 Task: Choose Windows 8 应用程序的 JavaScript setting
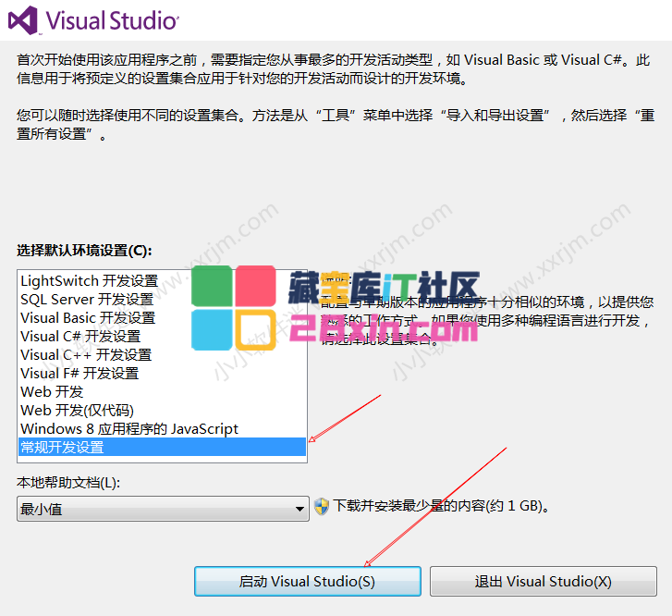tap(129, 428)
